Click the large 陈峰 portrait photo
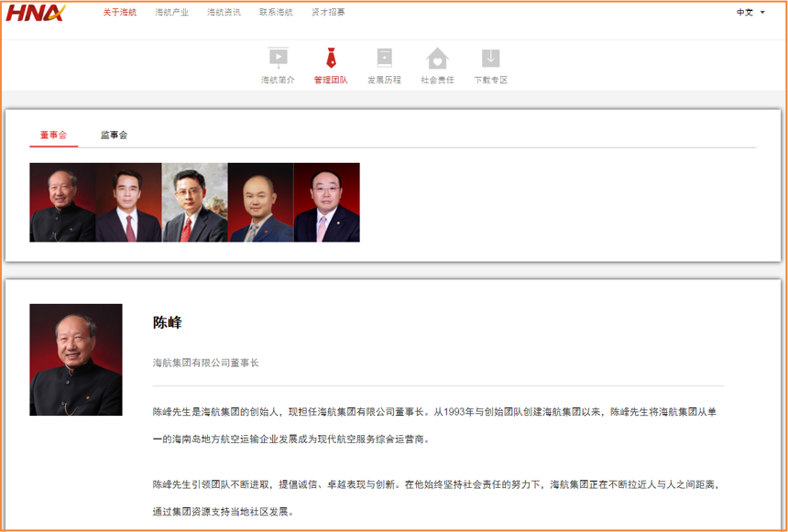The image size is (788, 532). [76, 360]
